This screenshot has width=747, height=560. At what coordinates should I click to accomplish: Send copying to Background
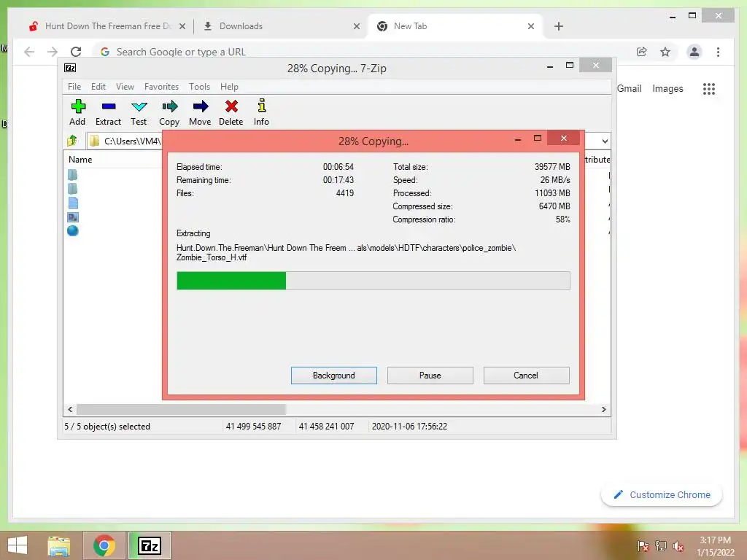(334, 376)
